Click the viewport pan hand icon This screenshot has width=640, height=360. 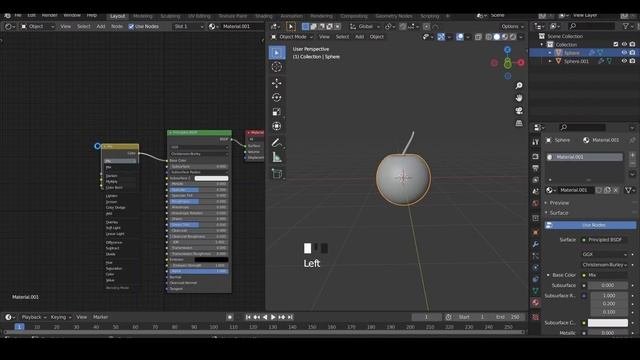519,98
